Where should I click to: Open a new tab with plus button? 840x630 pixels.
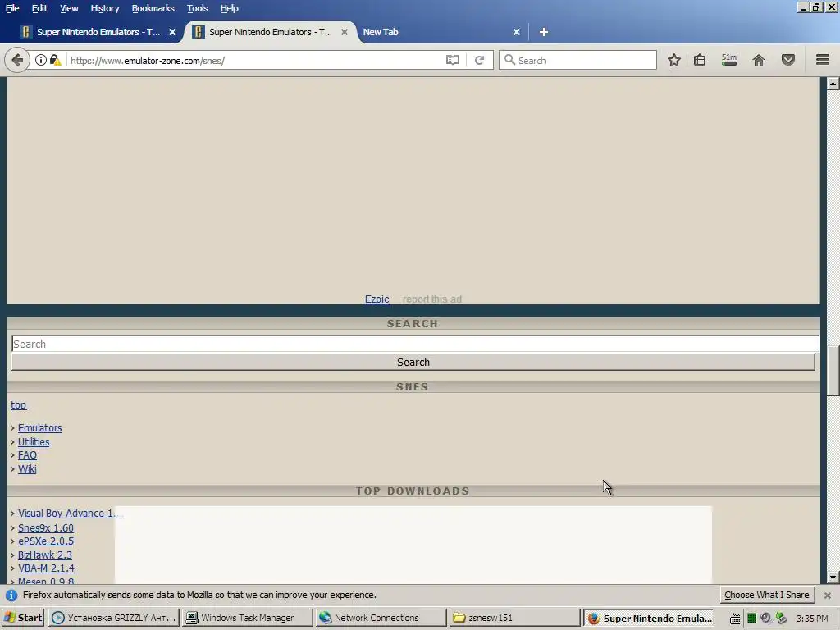(x=544, y=32)
